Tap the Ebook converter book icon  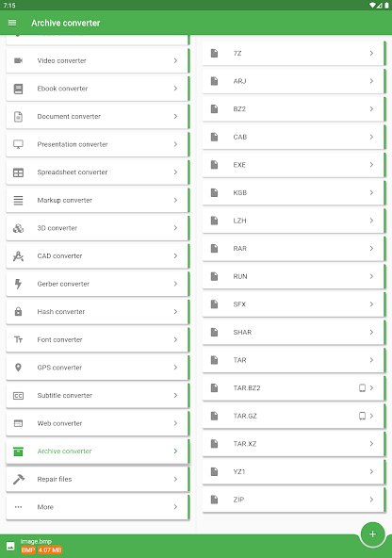(18, 89)
